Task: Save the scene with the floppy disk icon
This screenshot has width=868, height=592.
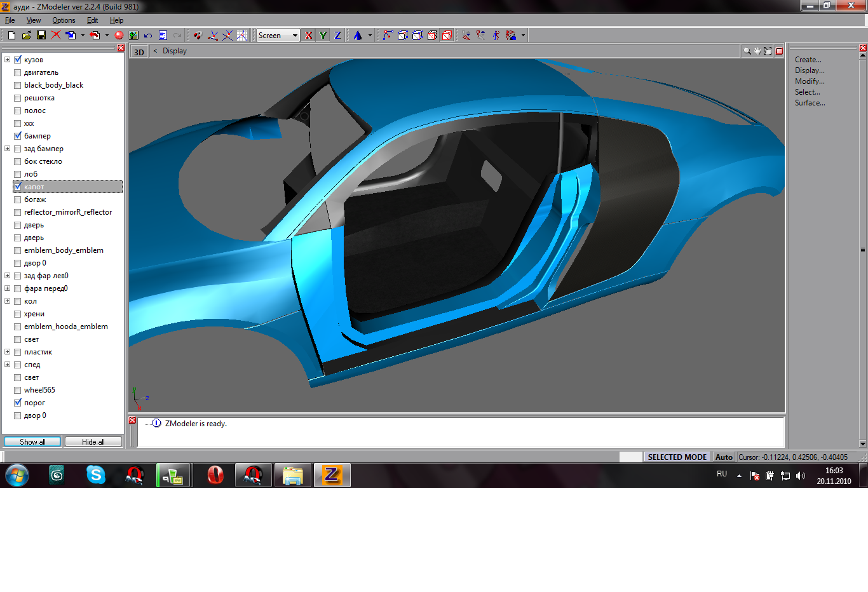Action: 41,36
